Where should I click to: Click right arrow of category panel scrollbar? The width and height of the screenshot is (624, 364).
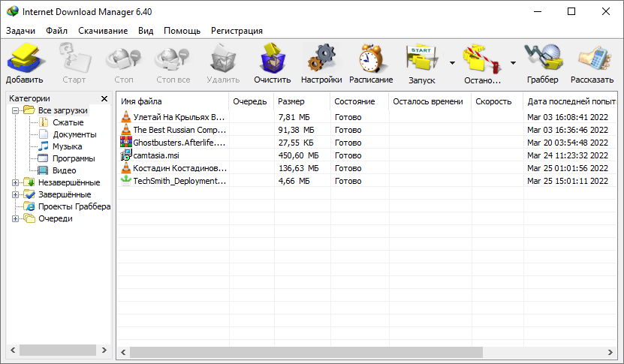point(104,350)
